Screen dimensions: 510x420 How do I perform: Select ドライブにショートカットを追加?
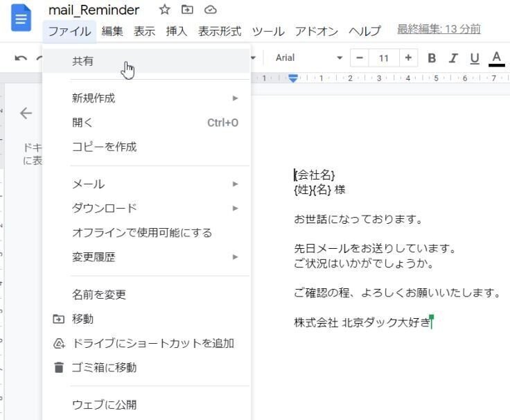pyautogui.click(x=146, y=343)
